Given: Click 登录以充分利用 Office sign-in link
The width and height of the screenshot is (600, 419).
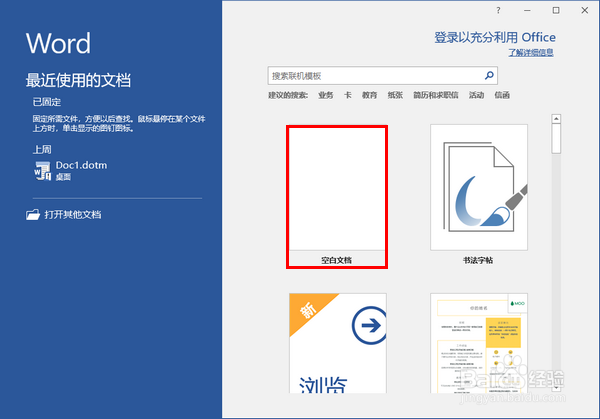Looking at the screenshot, I should pyautogui.click(x=495, y=37).
